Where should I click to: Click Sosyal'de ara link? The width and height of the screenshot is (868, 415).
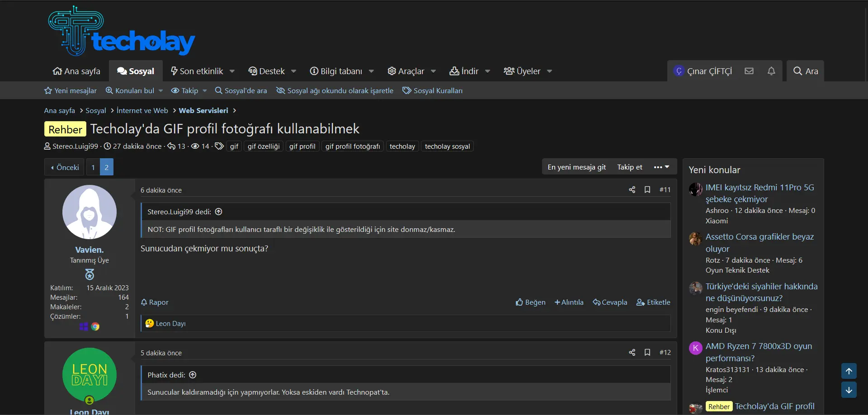[x=241, y=90]
